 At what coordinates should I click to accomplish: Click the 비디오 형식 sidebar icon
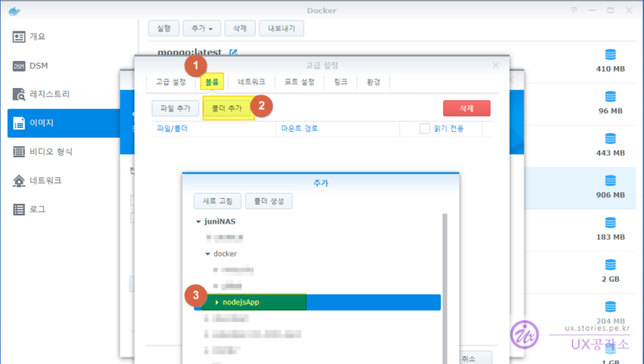click(x=19, y=152)
